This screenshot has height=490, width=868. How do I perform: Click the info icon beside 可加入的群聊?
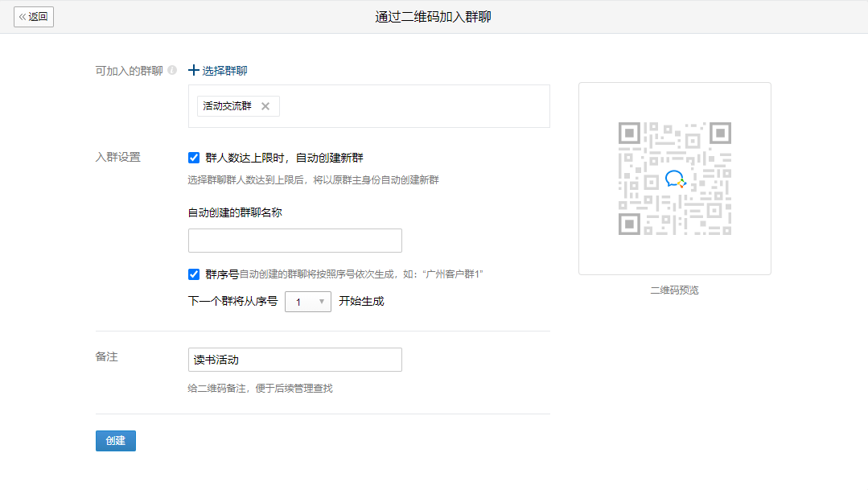172,71
